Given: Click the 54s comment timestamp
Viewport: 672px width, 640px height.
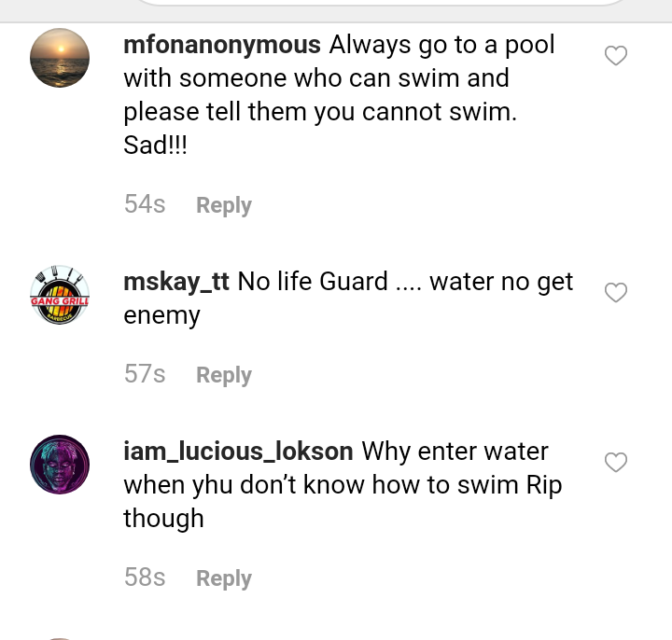Looking at the screenshot, I should (145, 204).
